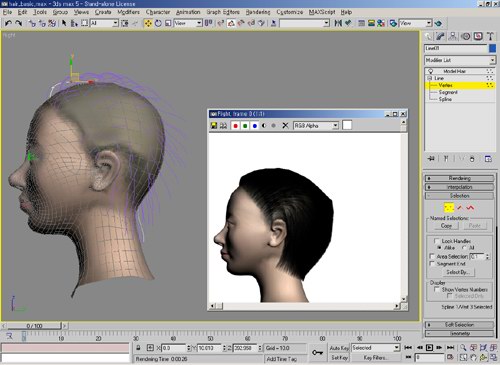Open the Key Filters... button
The width and height of the screenshot is (500, 365).
375,357
